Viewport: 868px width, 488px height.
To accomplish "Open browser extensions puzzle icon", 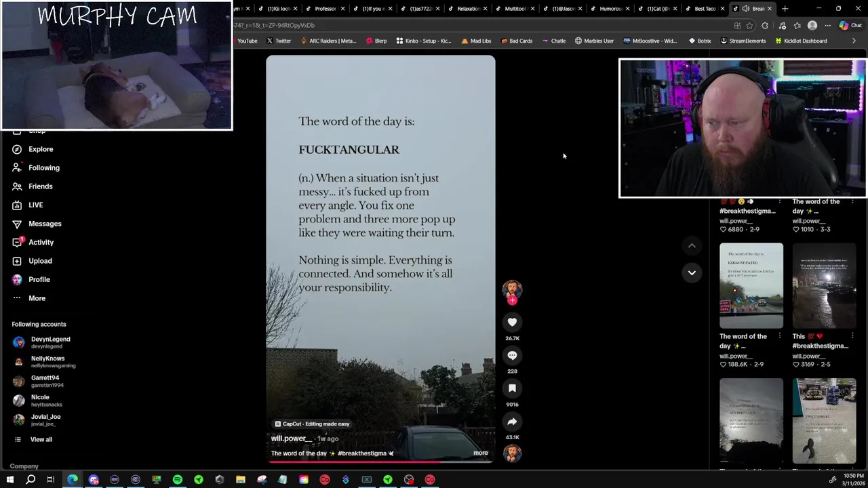I will click(765, 26).
